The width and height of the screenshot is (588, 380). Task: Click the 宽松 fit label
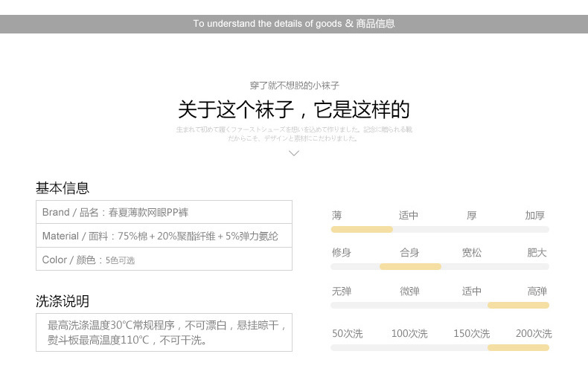pos(472,253)
